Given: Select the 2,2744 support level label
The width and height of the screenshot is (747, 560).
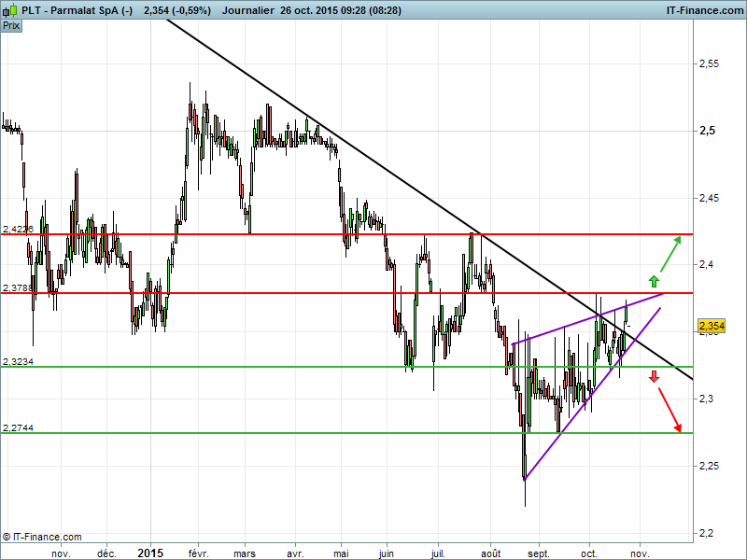Looking at the screenshot, I should pyautogui.click(x=18, y=427).
